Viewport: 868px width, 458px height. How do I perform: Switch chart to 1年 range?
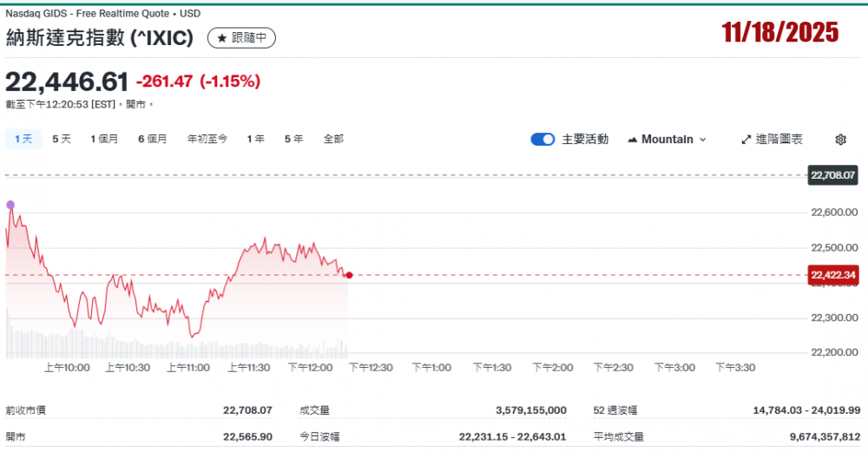255,139
